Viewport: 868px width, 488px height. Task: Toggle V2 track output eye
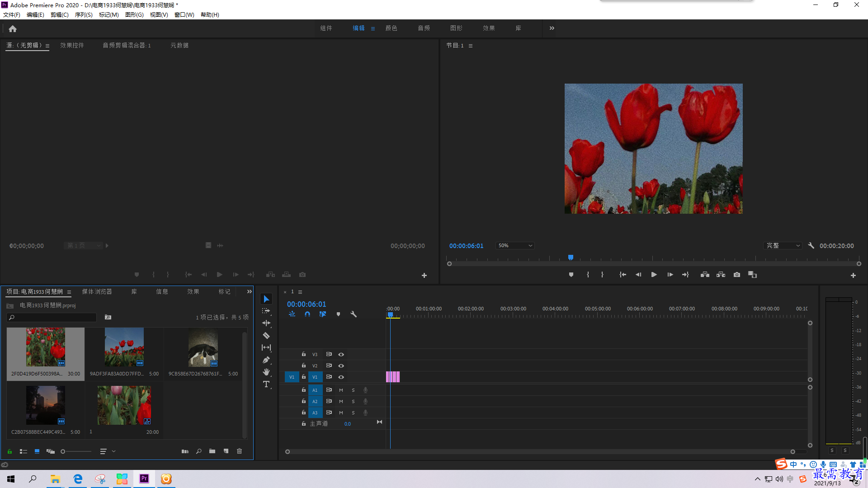click(341, 366)
